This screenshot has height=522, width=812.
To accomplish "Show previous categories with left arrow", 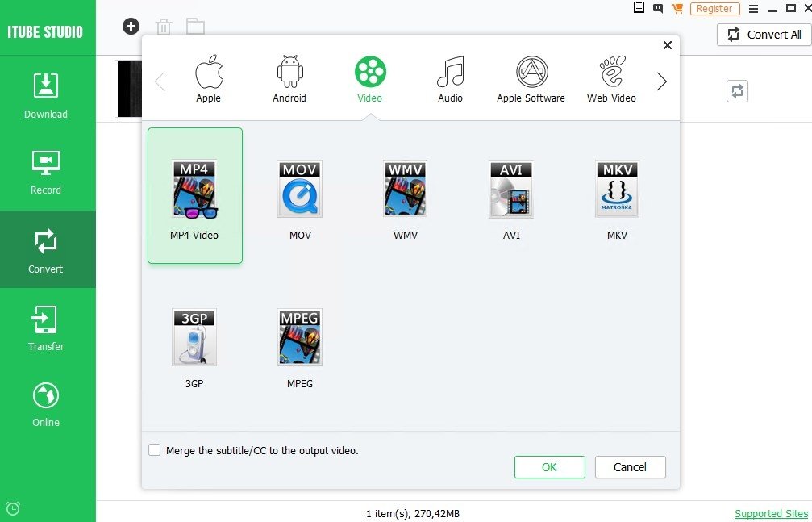I will pyautogui.click(x=160, y=81).
